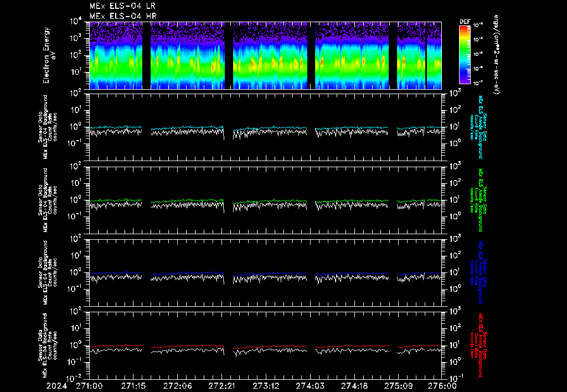The width and height of the screenshot is (567, 392).
Task: Select the 274:18 time axis label
Action: [x=355, y=385]
